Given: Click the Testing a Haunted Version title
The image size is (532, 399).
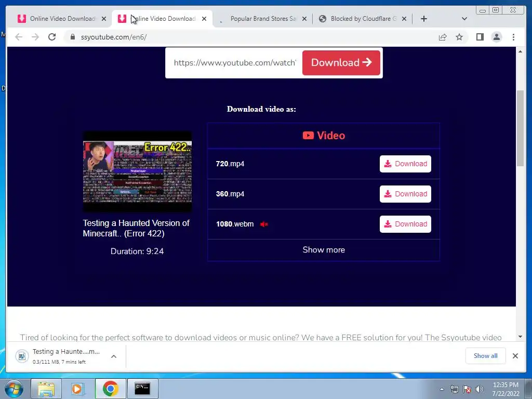Looking at the screenshot, I should [136, 229].
